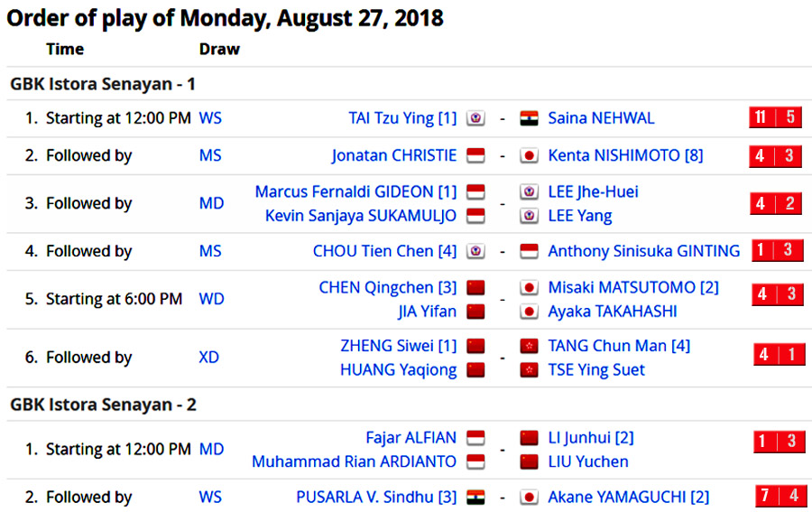The image size is (812, 512).
Task: Click the Muhammad Rian ARDIANTO link
Action: [x=354, y=461]
